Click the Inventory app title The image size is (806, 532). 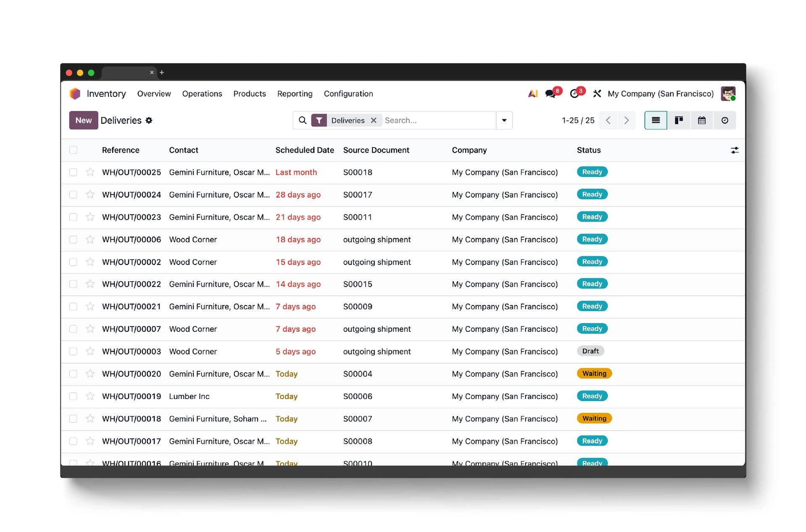pos(106,94)
